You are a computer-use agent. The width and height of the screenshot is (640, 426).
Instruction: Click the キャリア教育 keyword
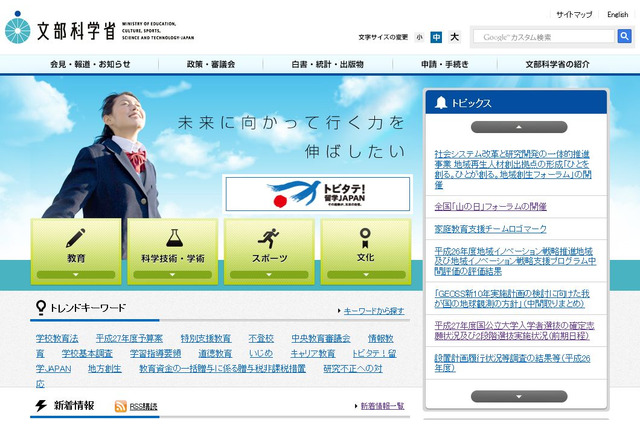(x=313, y=353)
